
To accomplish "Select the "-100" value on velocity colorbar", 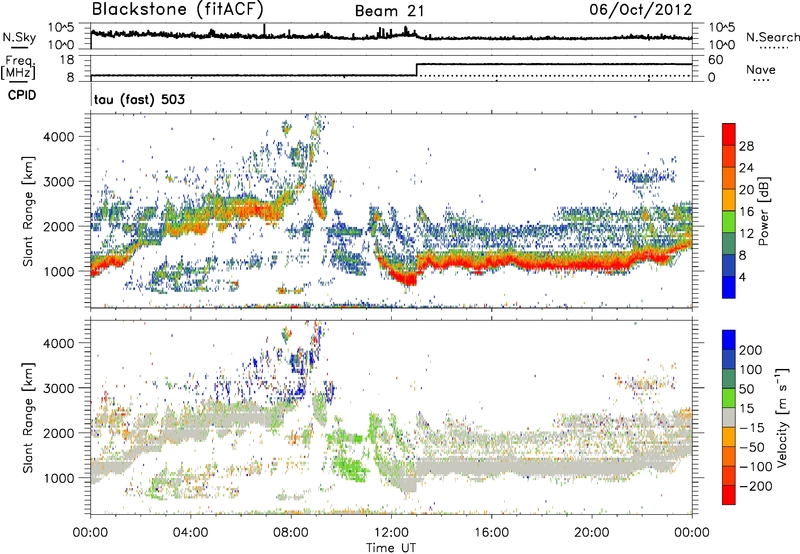I will click(755, 467).
